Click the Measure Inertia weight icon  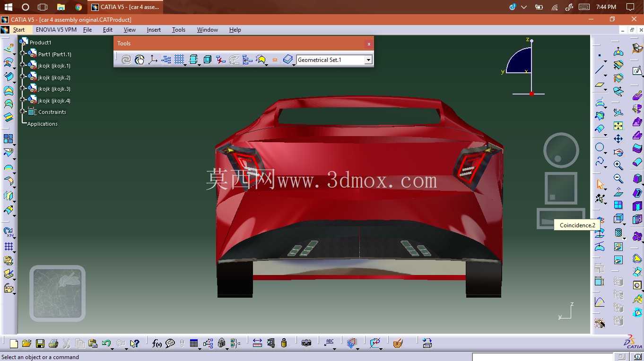click(284, 344)
